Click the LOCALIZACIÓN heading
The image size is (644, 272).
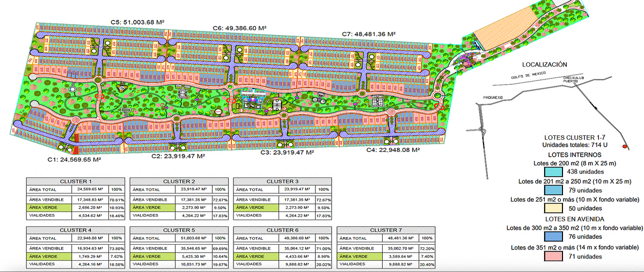(x=544, y=64)
